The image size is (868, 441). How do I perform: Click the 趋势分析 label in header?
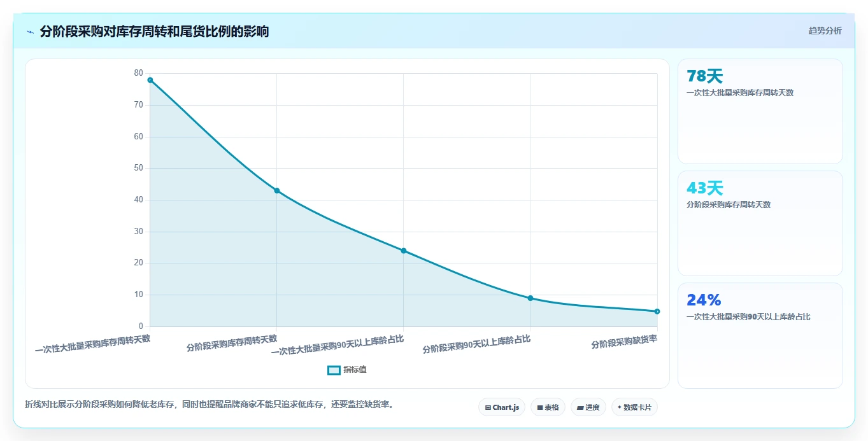pyautogui.click(x=825, y=31)
